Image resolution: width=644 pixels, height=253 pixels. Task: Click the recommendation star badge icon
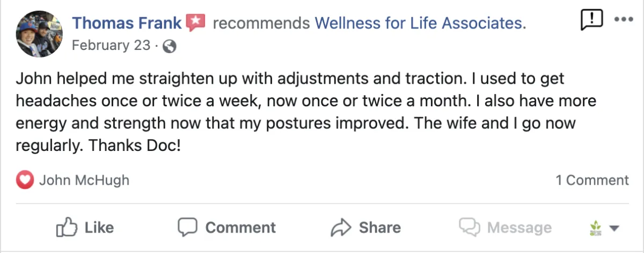click(x=196, y=23)
